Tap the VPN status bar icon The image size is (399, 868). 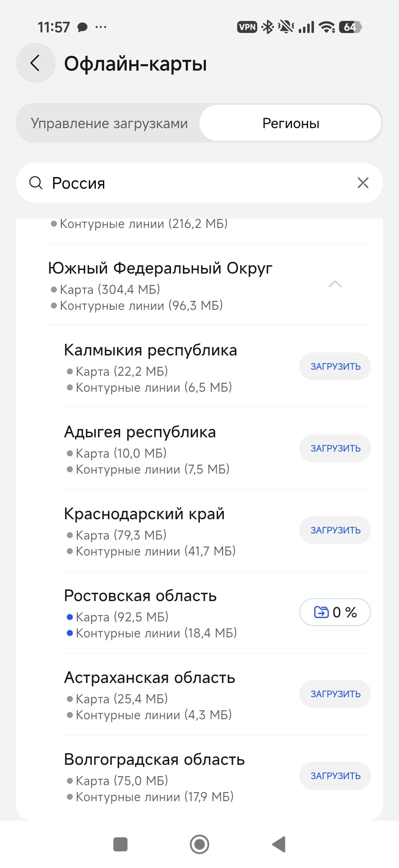coord(247,27)
